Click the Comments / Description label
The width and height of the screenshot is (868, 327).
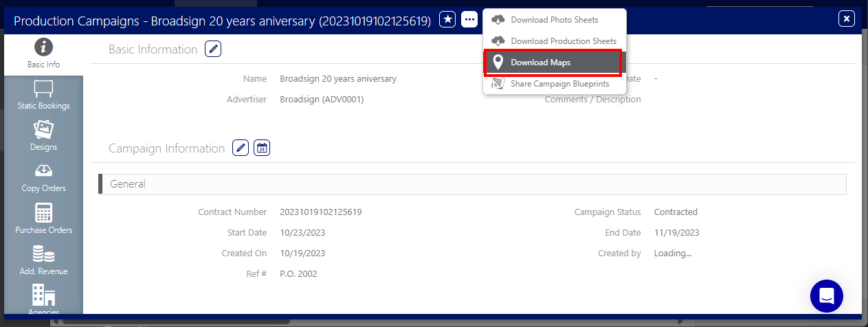tap(593, 99)
